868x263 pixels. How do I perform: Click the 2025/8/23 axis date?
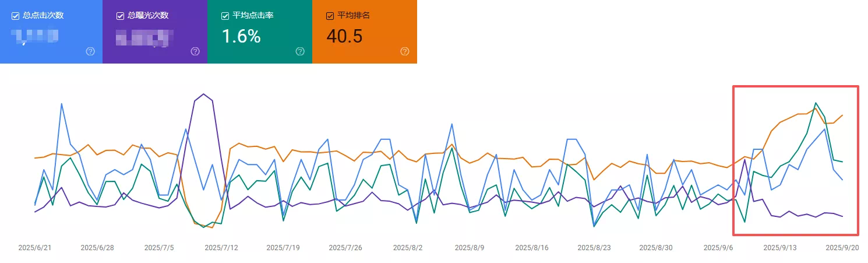pyautogui.click(x=594, y=248)
